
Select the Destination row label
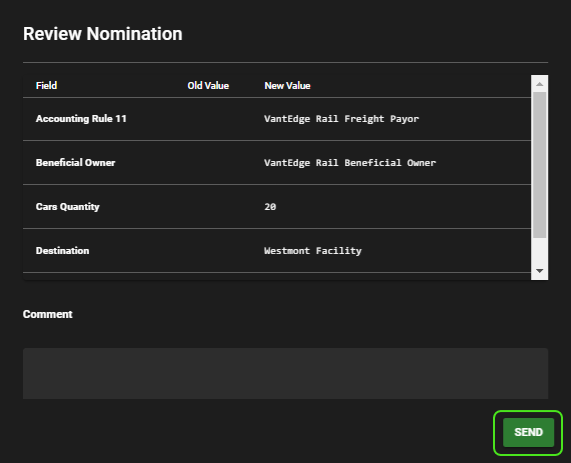coord(62,251)
